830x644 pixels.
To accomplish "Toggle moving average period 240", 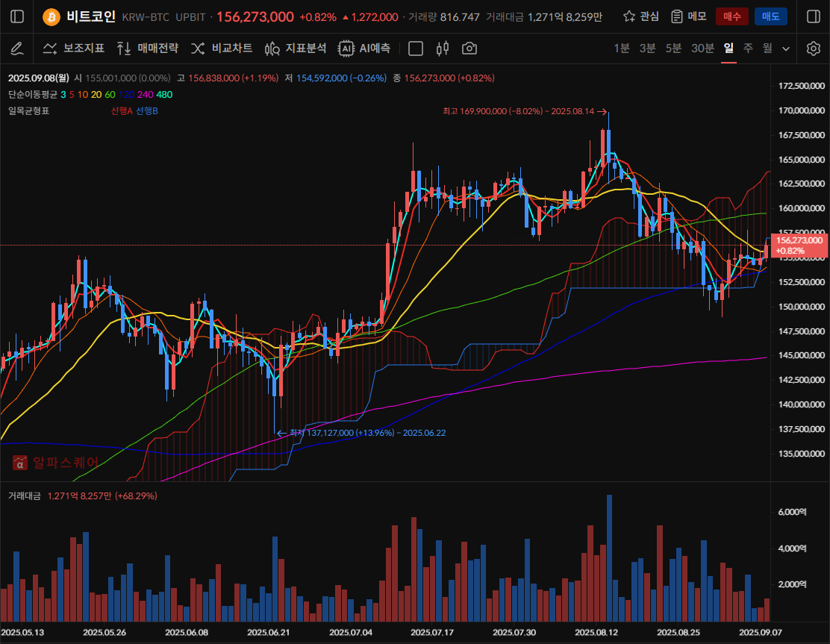I will 145,95.
